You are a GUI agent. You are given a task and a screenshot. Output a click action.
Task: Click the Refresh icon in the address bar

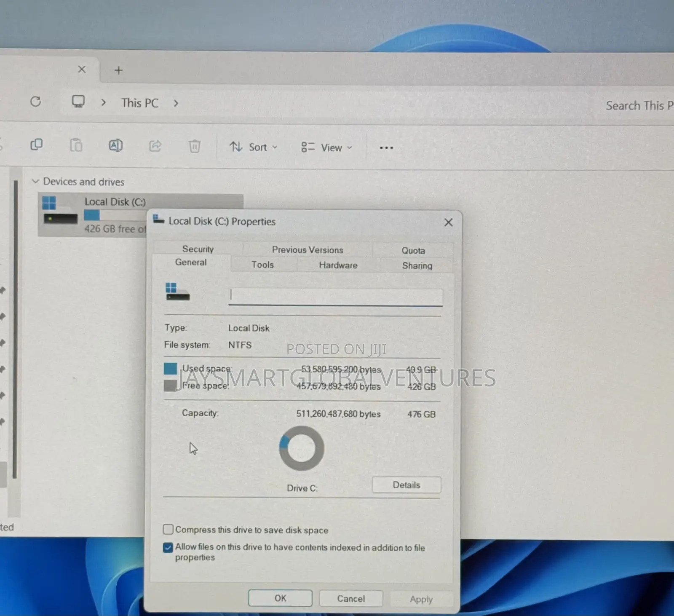point(36,102)
